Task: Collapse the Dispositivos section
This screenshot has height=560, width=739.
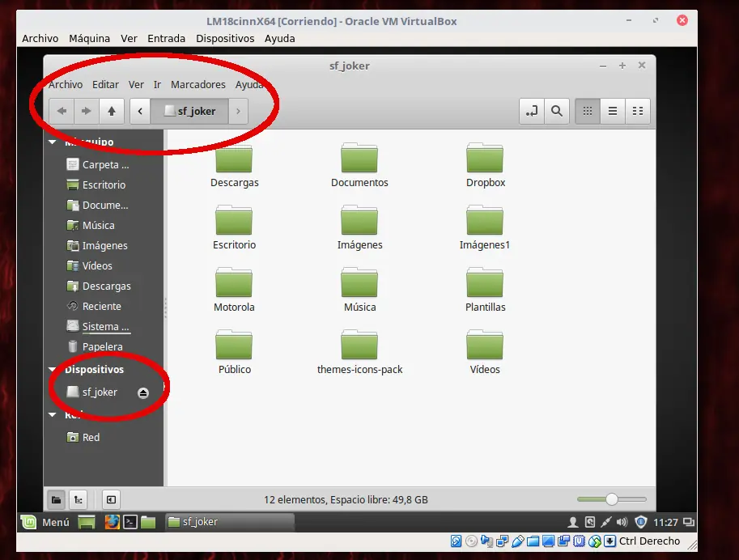Action: pos(53,370)
